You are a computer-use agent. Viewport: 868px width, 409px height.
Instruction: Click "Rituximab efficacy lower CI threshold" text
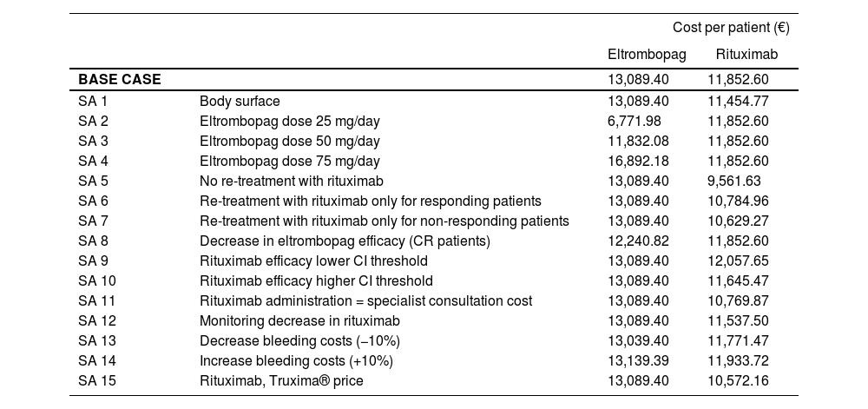point(313,261)
